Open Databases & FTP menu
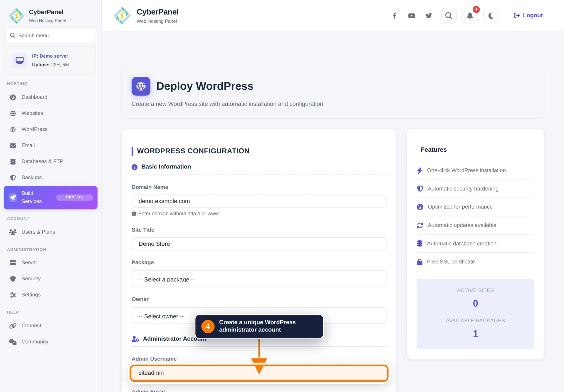Image resolution: width=564 pixels, height=392 pixels. point(51,161)
